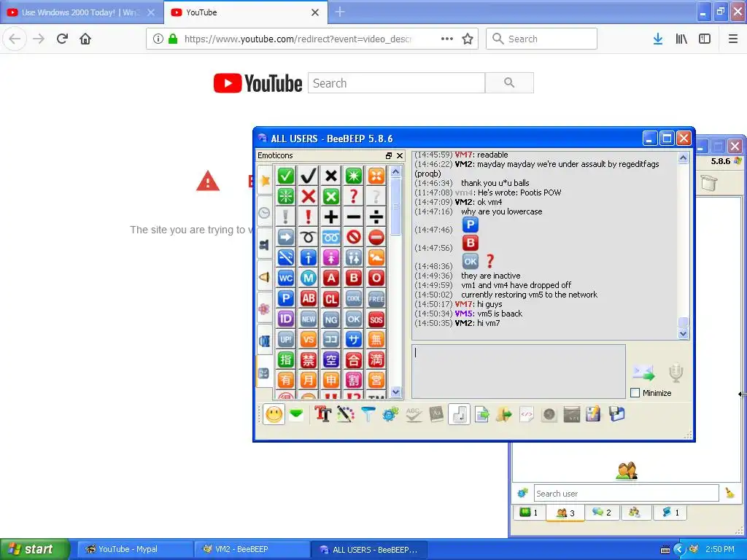Enable the Minimize checkbox

635,393
